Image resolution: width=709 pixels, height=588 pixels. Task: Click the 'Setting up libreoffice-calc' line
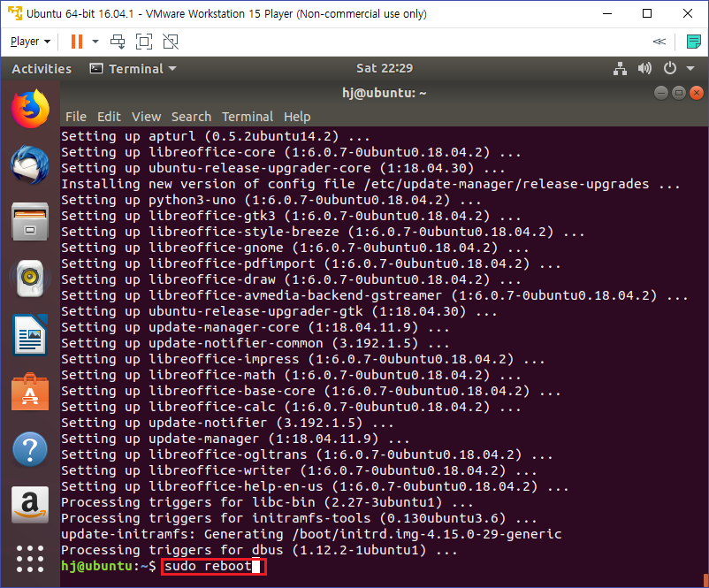pos(291,407)
